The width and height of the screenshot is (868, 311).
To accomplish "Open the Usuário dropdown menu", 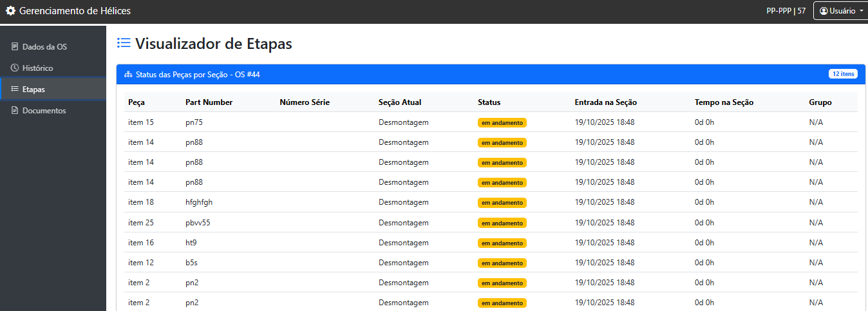I will click(x=841, y=11).
